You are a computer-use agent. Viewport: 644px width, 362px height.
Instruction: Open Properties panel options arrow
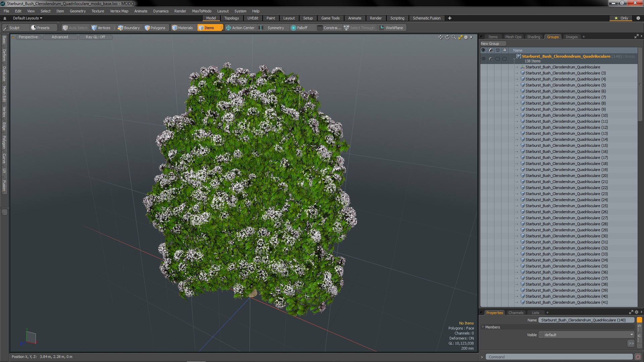(641, 312)
